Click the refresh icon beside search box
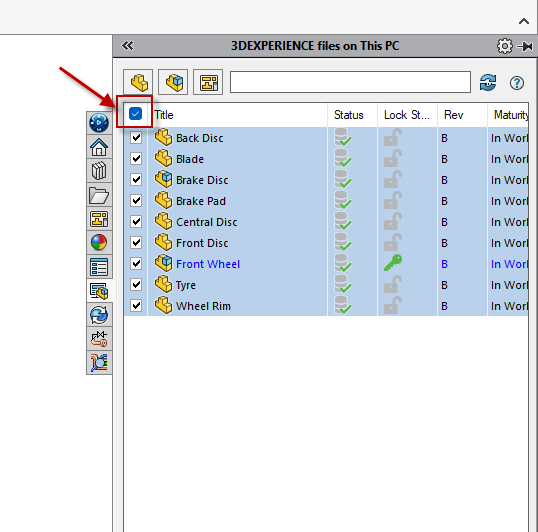The image size is (538, 532). pos(488,83)
